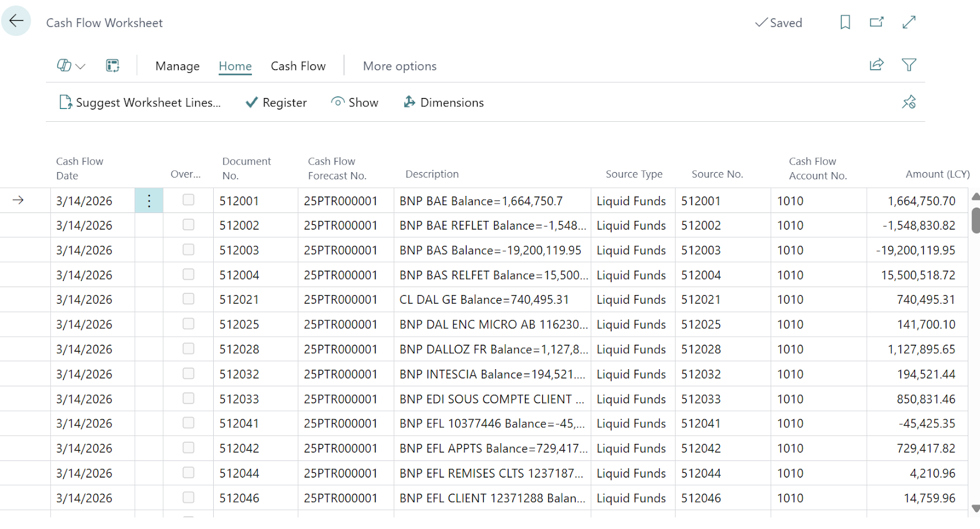The height and width of the screenshot is (529, 980).
Task: Select the Description cell for CL DAL GE
Action: 484,299
